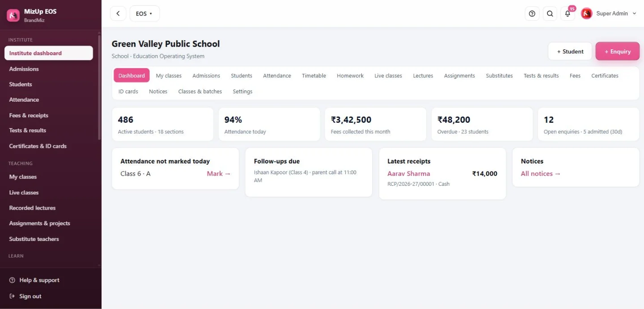Open Assignments & projects in the sidebar

point(49,223)
